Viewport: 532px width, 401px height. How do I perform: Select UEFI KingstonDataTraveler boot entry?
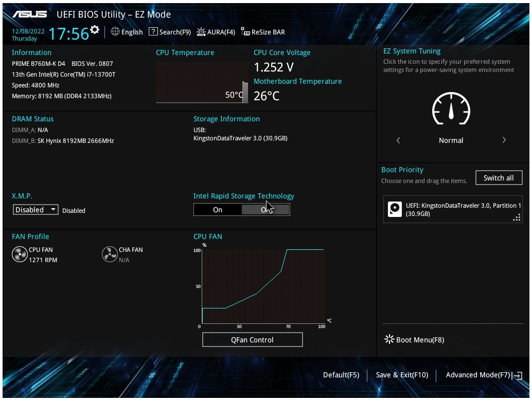[453, 209]
